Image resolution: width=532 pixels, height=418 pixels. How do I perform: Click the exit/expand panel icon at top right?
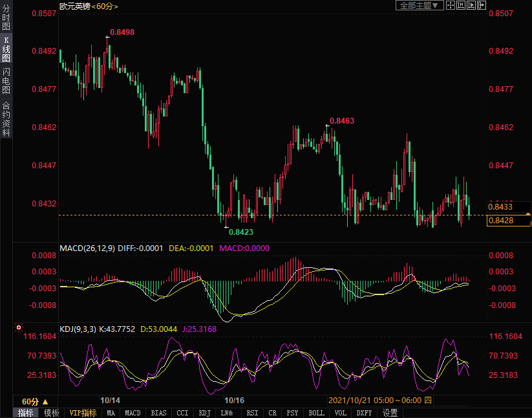coord(481,5)
